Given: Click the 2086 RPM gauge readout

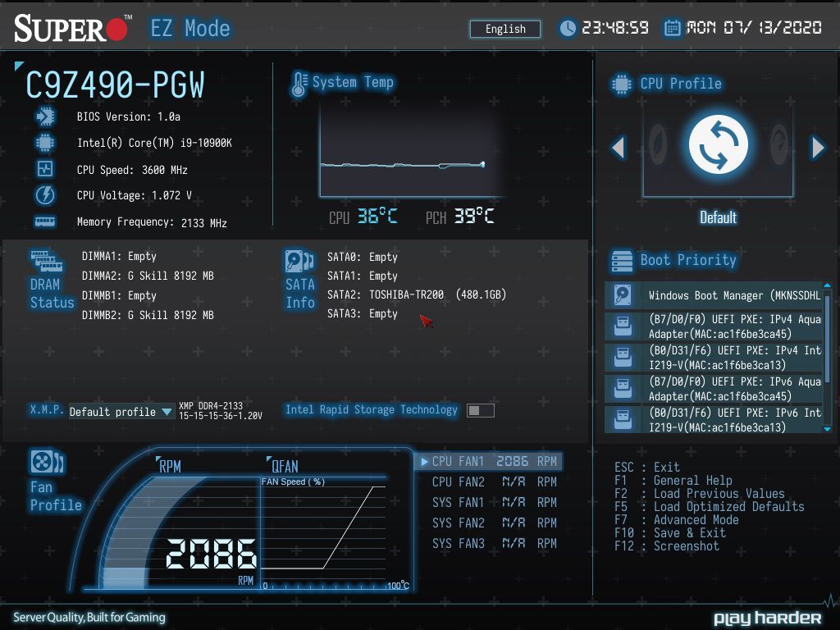Looking at the screenshot, I should 211,554.
